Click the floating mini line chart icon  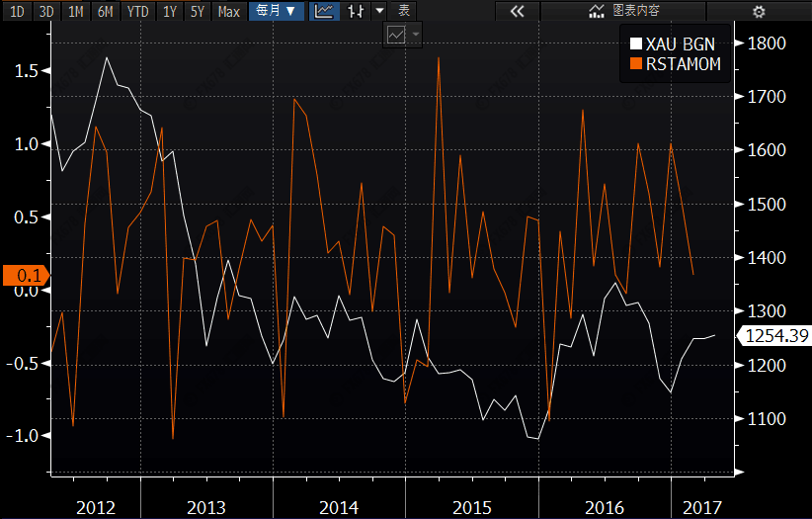click(396, 35)
